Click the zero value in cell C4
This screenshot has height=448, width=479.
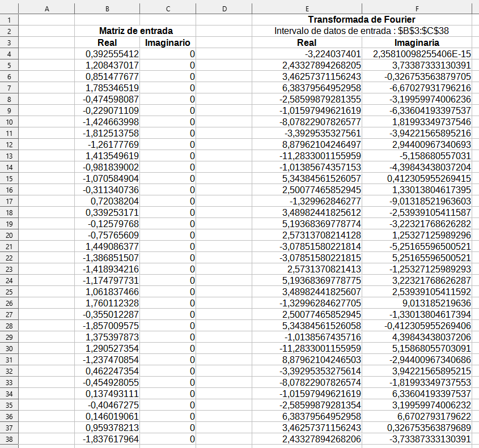coord(167,54)
